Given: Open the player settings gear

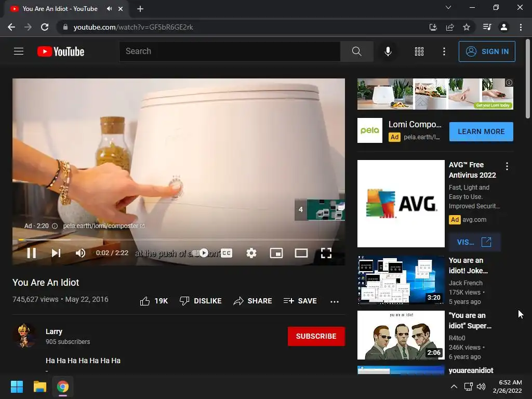Looking at the screenshot, I should click(251, 253).
